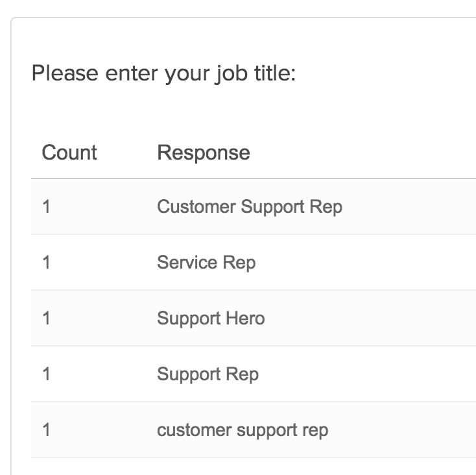Screen dimensions: 476x475
Task: Click the word "enter" in the question heading
Action: click(x=126, y=73)
